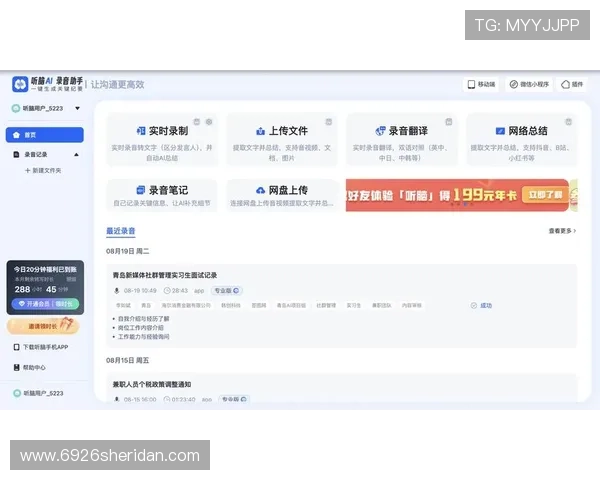Select the 兼职团队 keyword tag

pyautogui.click(x=382, y=305)
